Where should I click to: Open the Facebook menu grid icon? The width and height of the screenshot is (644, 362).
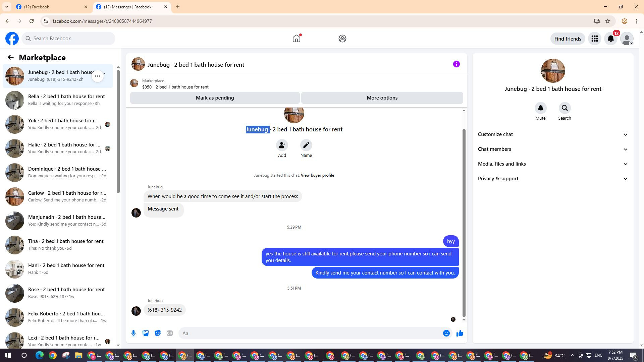point(595,39)
